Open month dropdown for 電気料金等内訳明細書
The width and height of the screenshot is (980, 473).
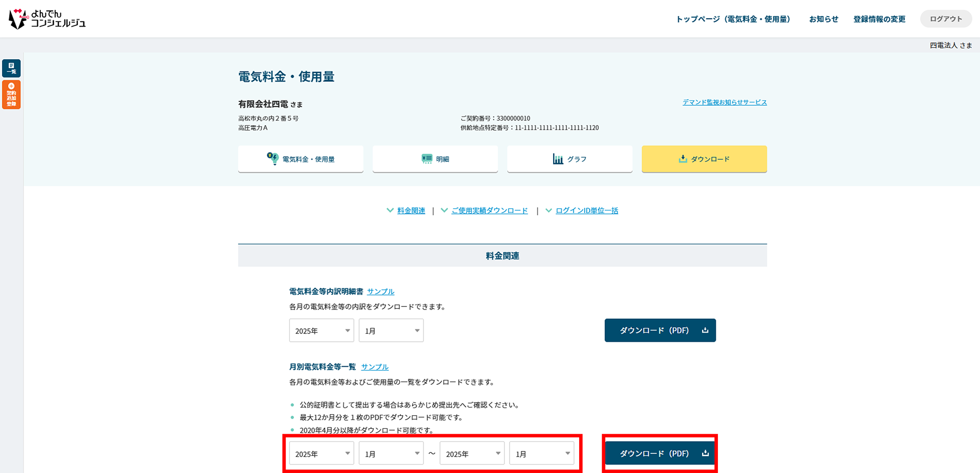tap(391, 331)
